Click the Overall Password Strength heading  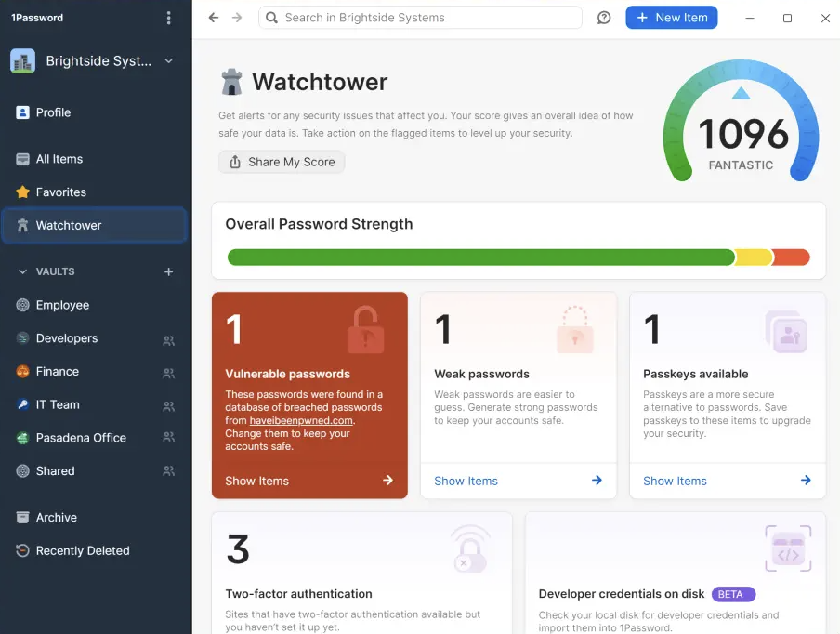319,224
